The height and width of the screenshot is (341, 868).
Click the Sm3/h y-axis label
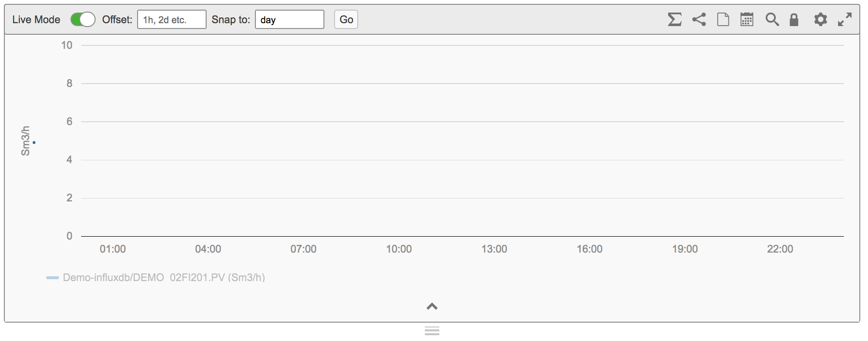25,141
